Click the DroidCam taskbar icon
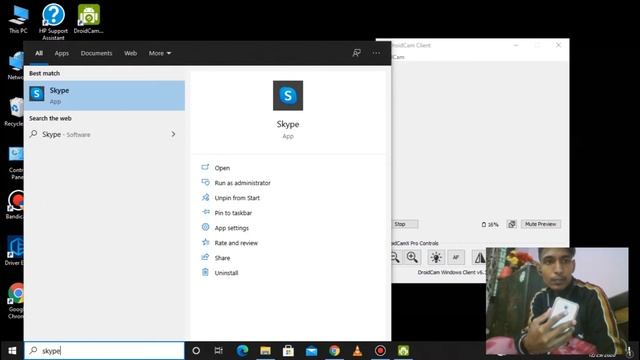This screenshot has width=640, height=360. 403,351
